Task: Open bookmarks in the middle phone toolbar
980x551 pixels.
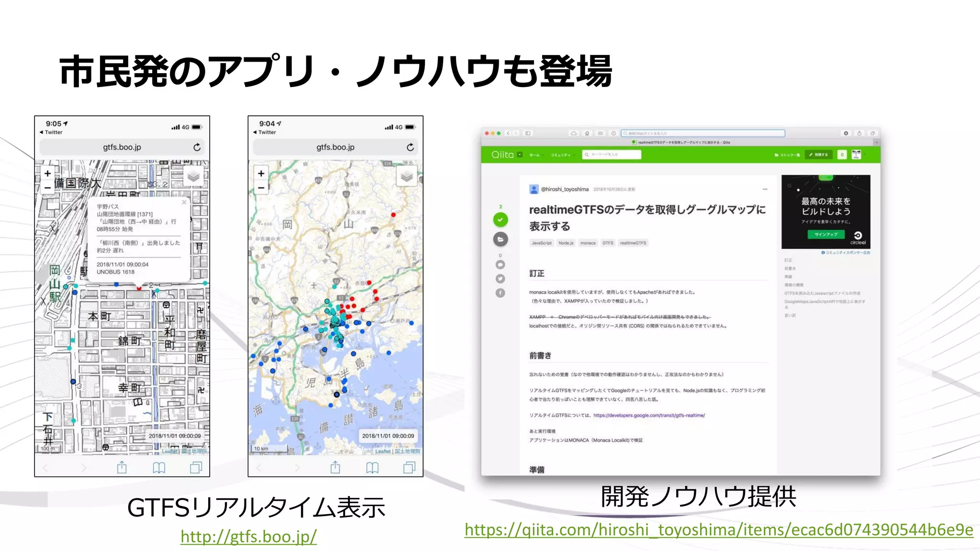Action: (x=372, y=468)
